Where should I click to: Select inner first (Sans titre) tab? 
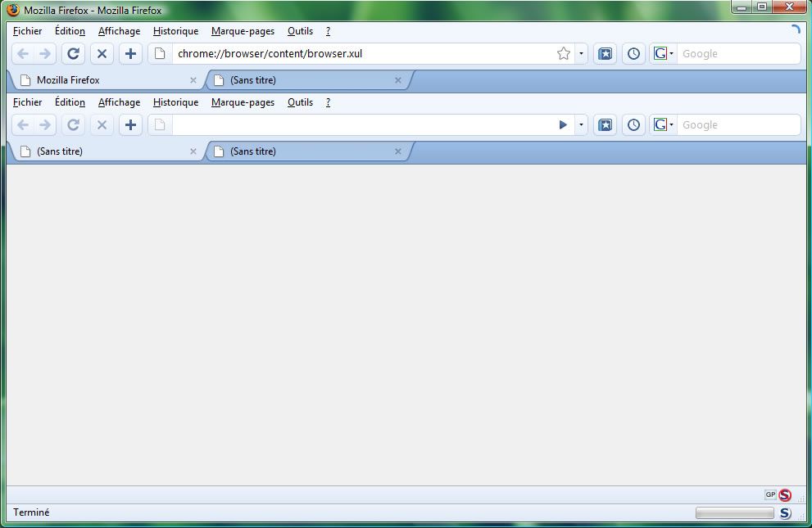point(107,151)
